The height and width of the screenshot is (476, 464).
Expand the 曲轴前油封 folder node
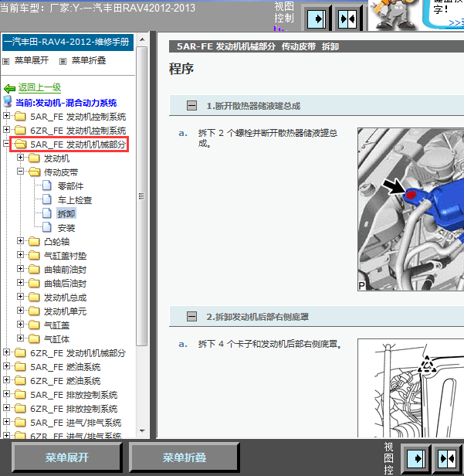20,269
